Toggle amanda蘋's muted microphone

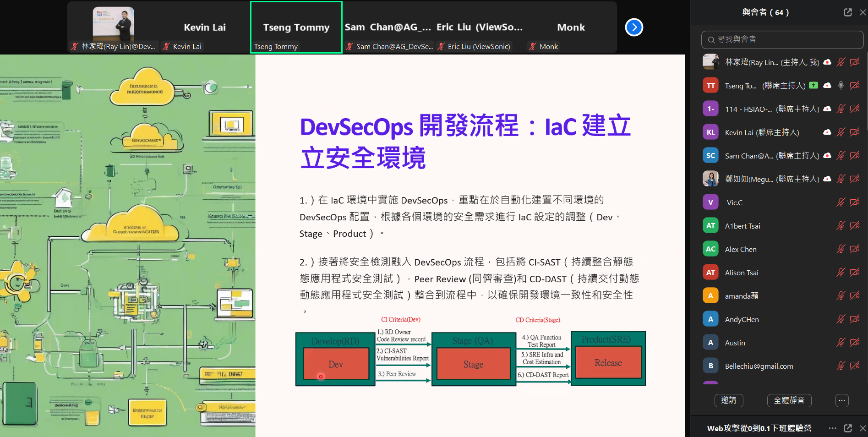coord(841,296)
